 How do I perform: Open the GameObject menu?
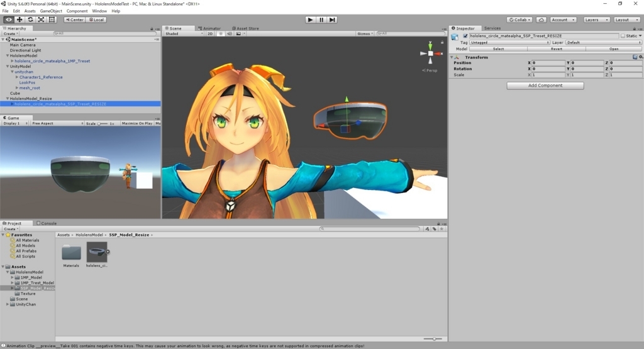tap(51, 11)
